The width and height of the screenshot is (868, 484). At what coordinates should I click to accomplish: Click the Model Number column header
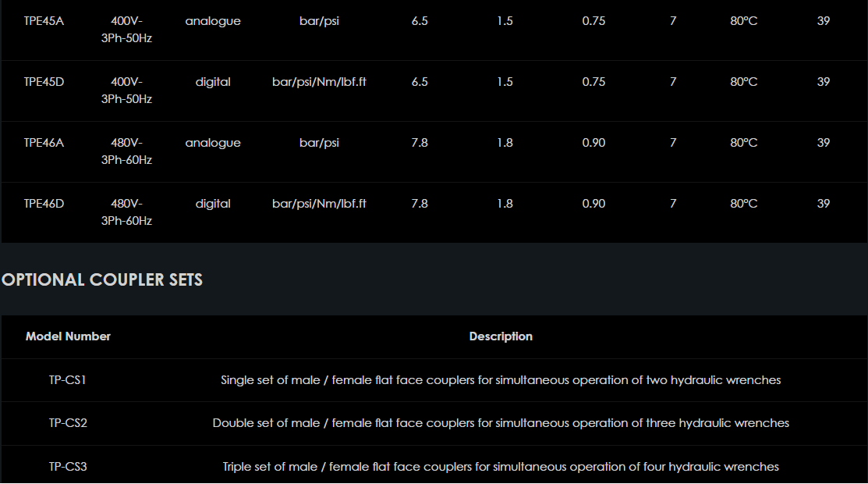coord(68,336)
